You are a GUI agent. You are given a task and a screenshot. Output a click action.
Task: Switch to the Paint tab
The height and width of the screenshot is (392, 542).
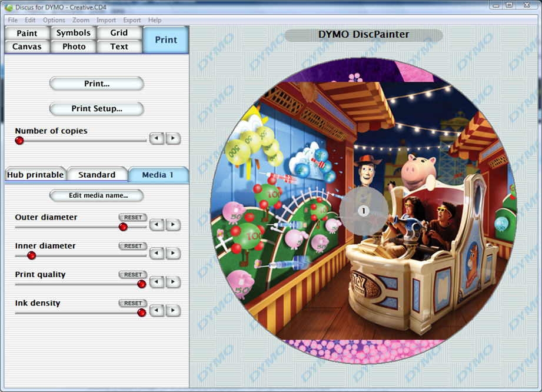(x=27, y=34)
